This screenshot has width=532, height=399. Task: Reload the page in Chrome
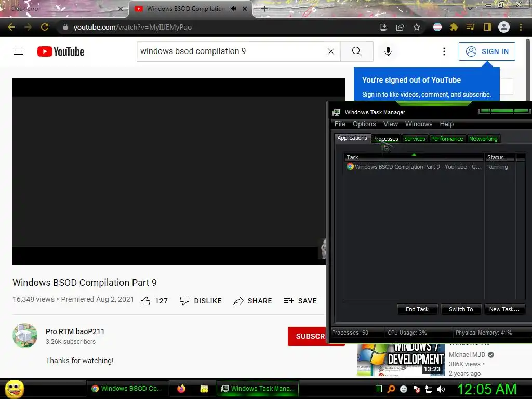[x=45, y=27]
